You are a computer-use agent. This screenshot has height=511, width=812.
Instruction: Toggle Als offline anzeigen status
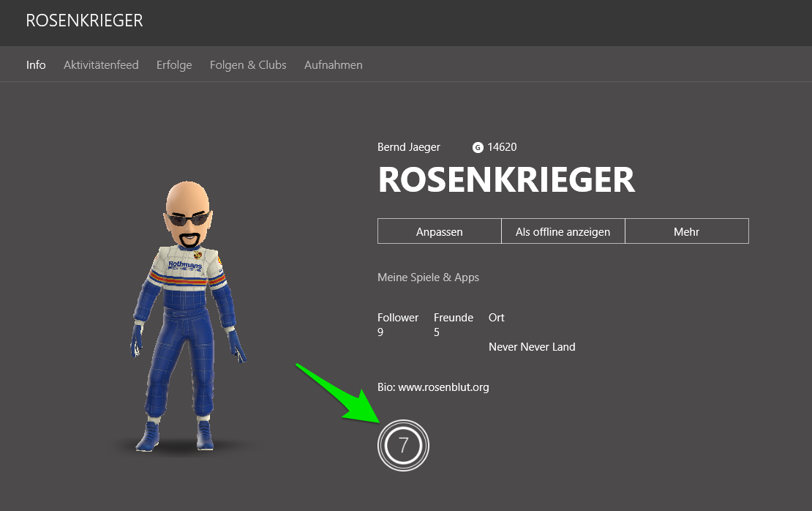[x=563, y=231]
